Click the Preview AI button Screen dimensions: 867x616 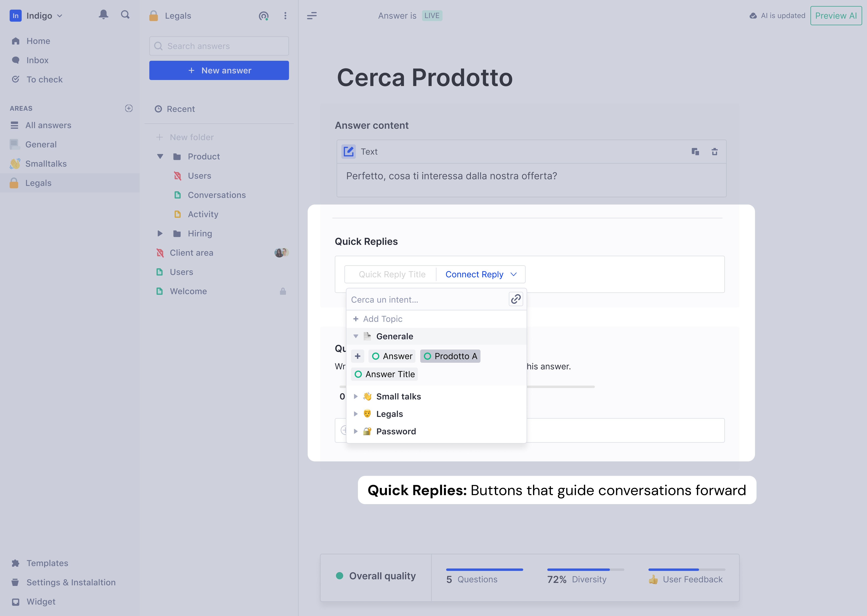tap(835, 16)
